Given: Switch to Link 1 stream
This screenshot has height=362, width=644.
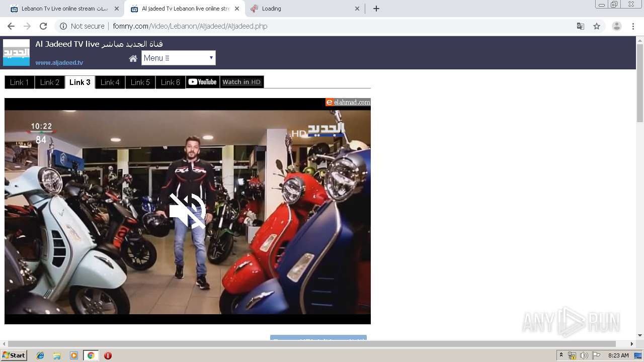Looking at the screenshot, I should tap(20, 82).
